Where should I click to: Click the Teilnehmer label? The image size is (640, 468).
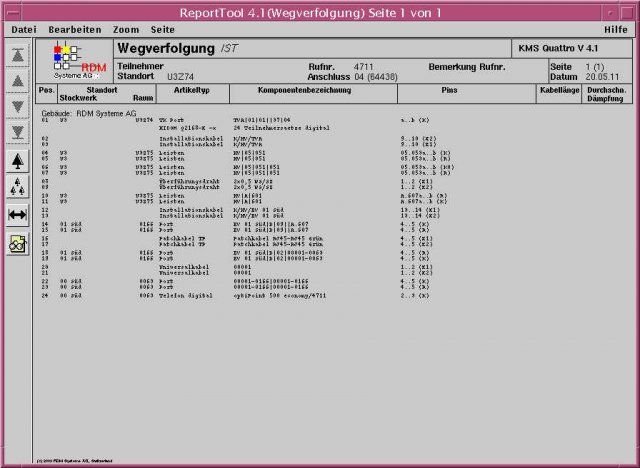(x=140, y=66)
